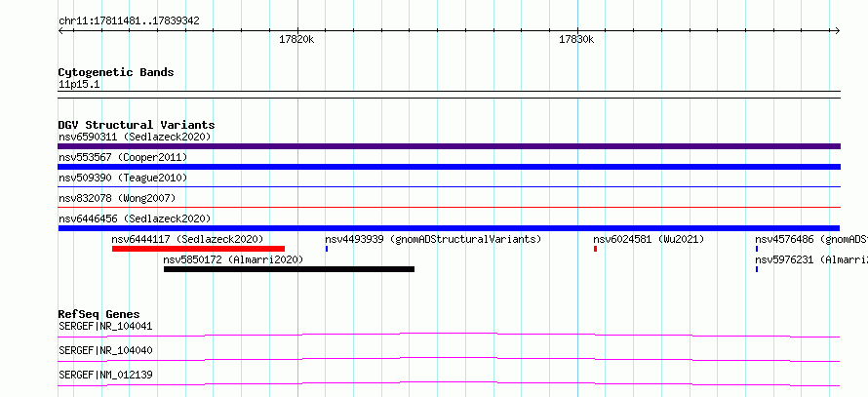Screen dimensions: 868x397
Task: Click the red nsv6444117 variant bar
Action: [198, 249]
